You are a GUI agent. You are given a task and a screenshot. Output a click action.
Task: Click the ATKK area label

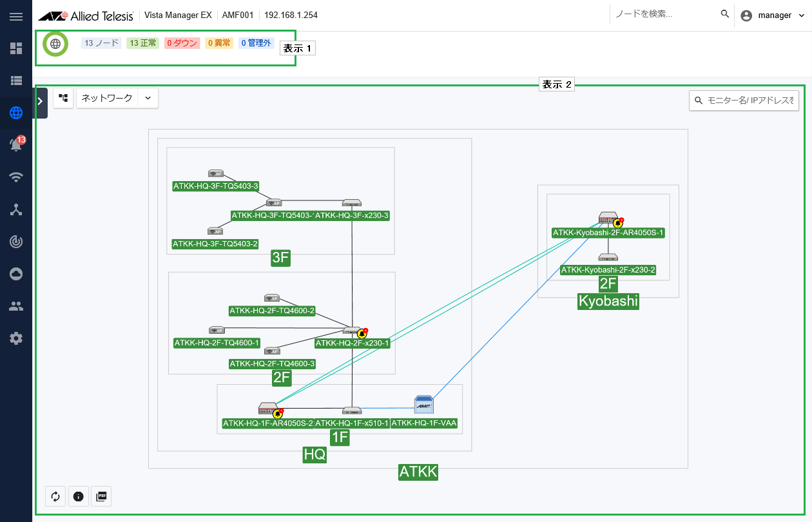418,472
